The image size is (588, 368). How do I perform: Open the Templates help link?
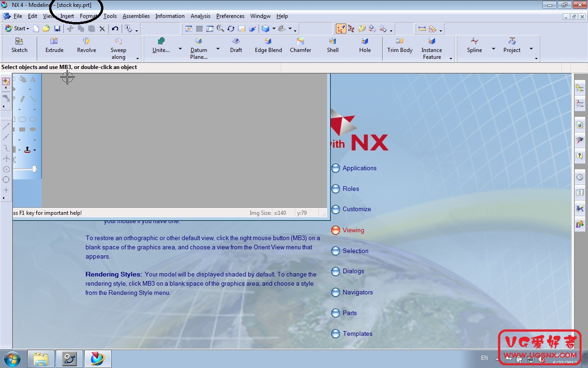pos(352,333)
